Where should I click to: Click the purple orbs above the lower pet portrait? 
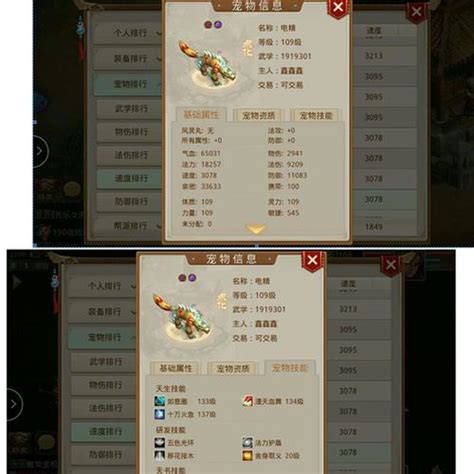tap(187, 277)
